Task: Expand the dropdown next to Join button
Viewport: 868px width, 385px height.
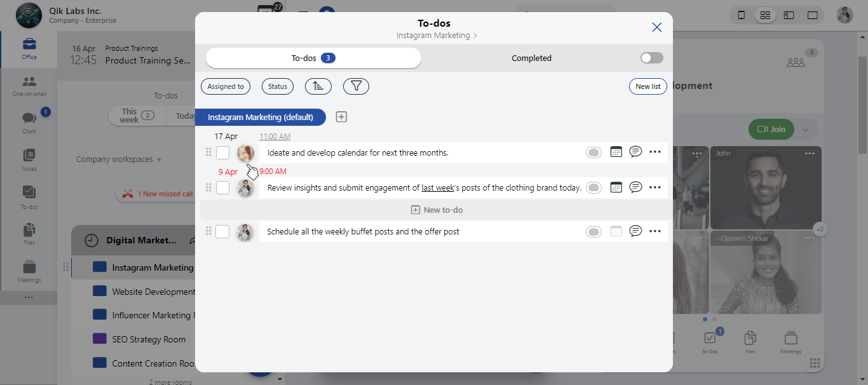Action: click(806, 129)
